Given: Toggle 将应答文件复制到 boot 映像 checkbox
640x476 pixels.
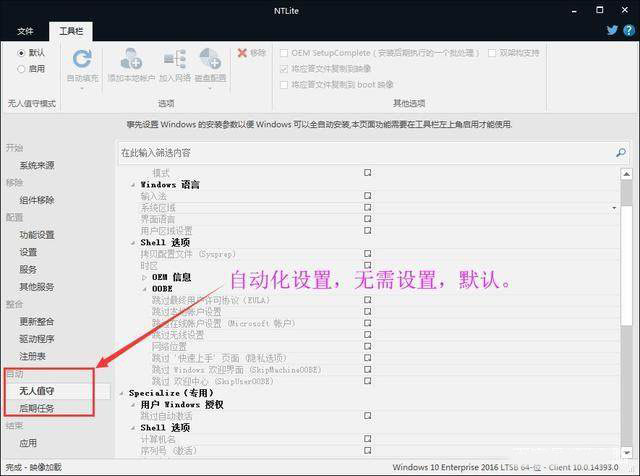Looking at the screenshot, I should (284, 85).
